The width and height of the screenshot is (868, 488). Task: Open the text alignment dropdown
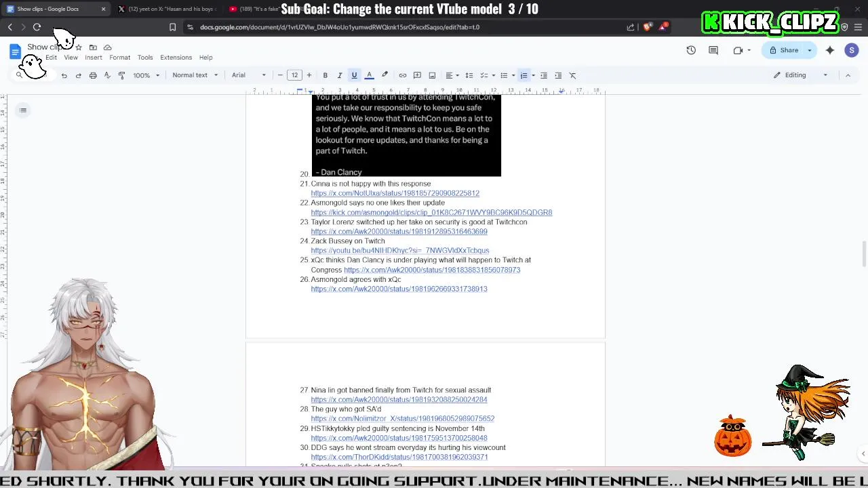[452, 75]
